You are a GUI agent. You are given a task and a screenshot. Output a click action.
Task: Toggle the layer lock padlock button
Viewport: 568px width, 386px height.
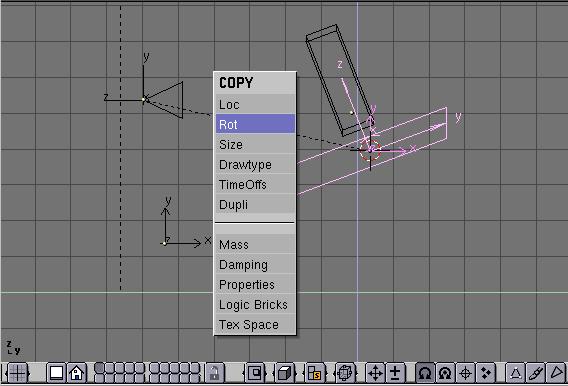click(214, 373)
